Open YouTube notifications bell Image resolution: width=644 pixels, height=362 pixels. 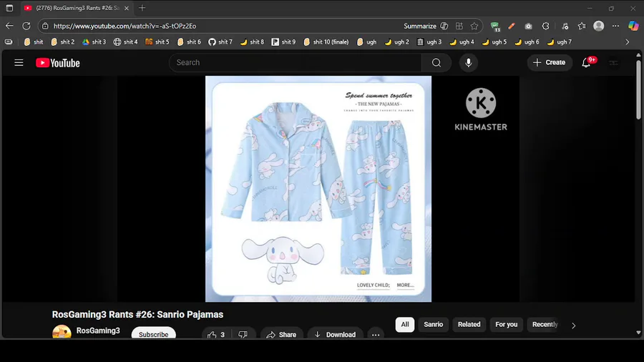586,62
